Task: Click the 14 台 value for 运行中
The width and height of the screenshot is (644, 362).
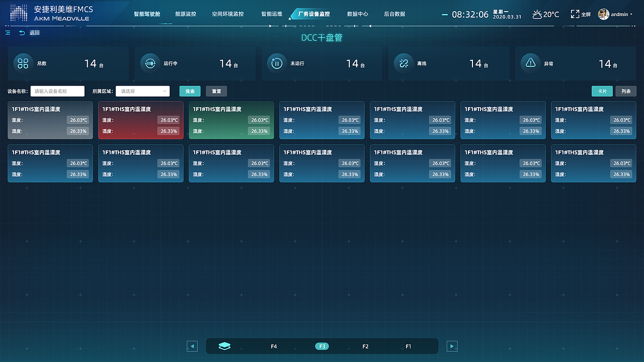Action: coord(228,64)
